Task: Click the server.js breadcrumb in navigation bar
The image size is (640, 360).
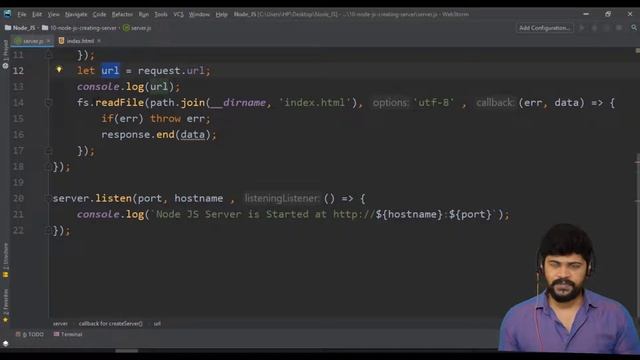Action: tap(137, 28)
